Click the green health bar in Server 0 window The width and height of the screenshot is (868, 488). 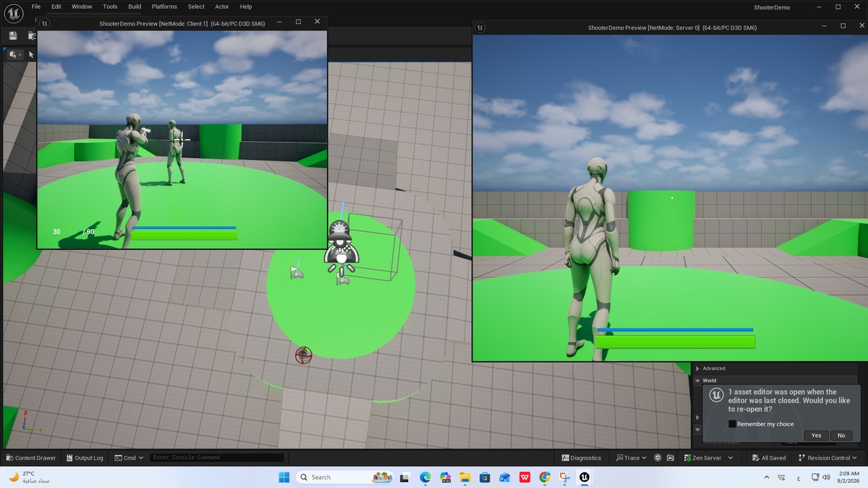point(675,342)
